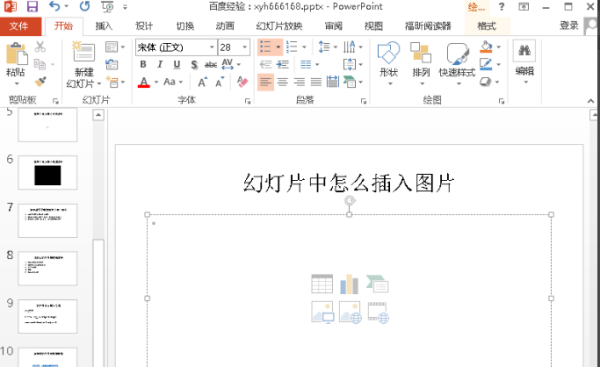Click the Increase Font Size icon
The width and height of the screenshot is (600, 367).
point(202,82)
